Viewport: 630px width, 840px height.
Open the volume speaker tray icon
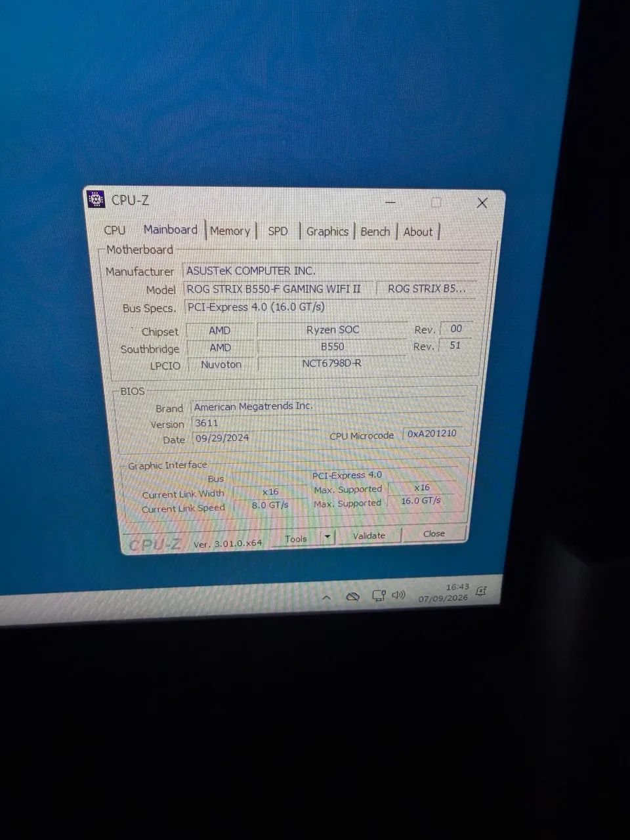[x=398, y=595]
